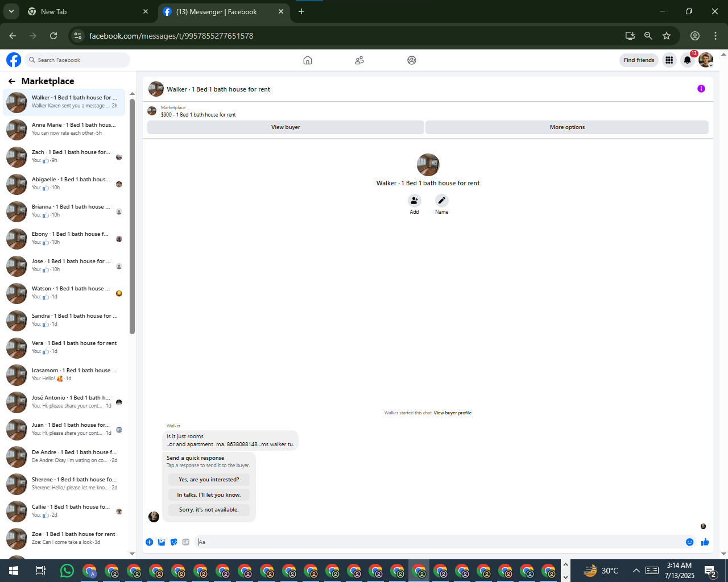Open the Facebook Home icon

coord(308,60)
